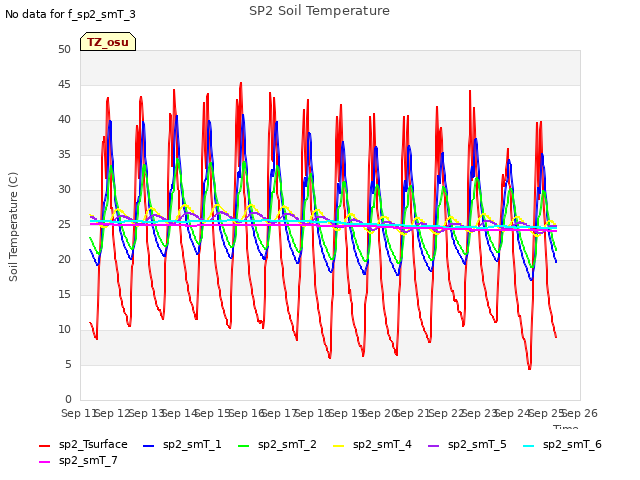The width and height of the screenshot is (640, 480).
Task: Click the 40 y-axis tick label
Action: tap(64, 120)
